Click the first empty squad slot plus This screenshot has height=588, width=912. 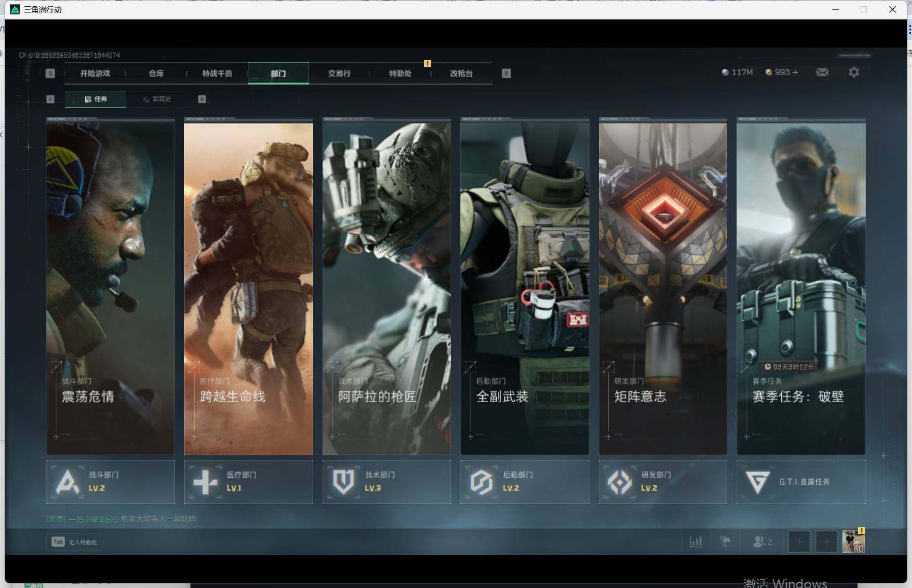pyautogui.click(x=799, y=542)
